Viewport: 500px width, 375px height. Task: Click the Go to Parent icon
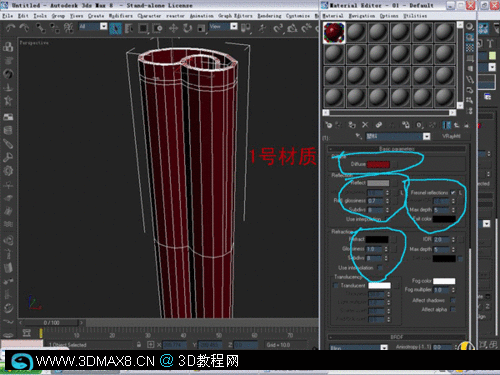(x=457, y=125)
